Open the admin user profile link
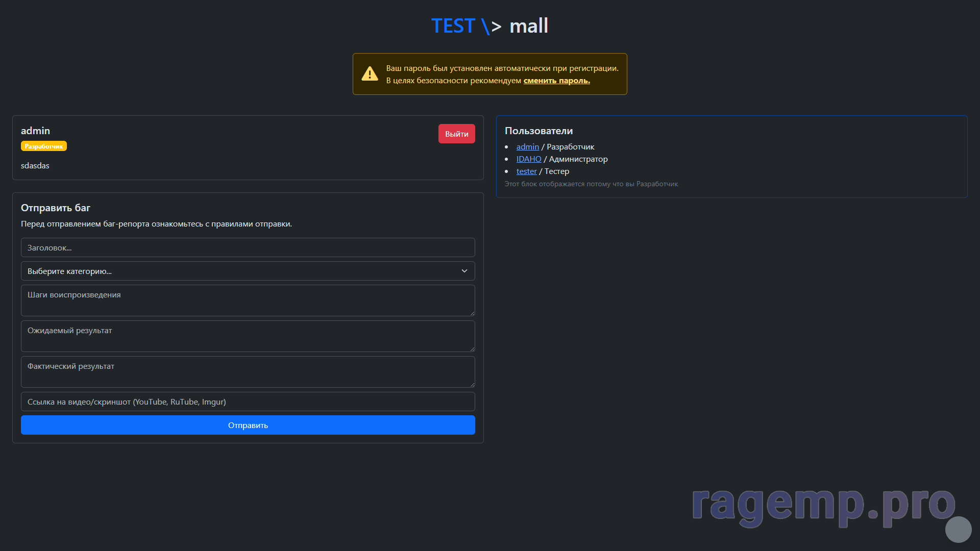Viewport: 980px width, 551px height. click(x=527, y=147)
